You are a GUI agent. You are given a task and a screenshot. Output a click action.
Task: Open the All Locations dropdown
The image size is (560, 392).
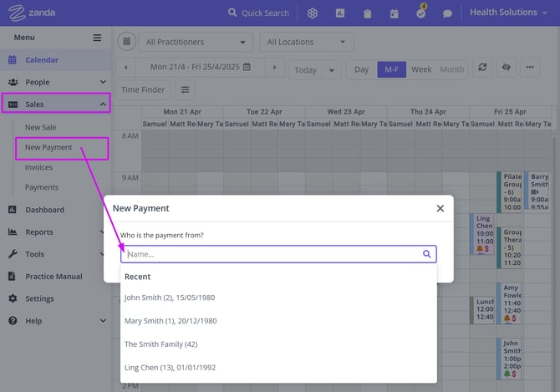306,42
